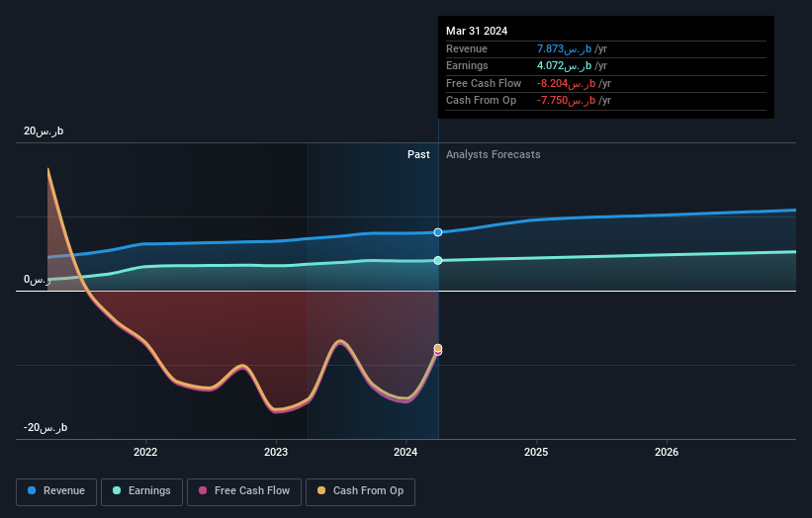Viewport: 812px width, 518px height.
Task: Select the Earnings data point marker
Action: (438, 260)
